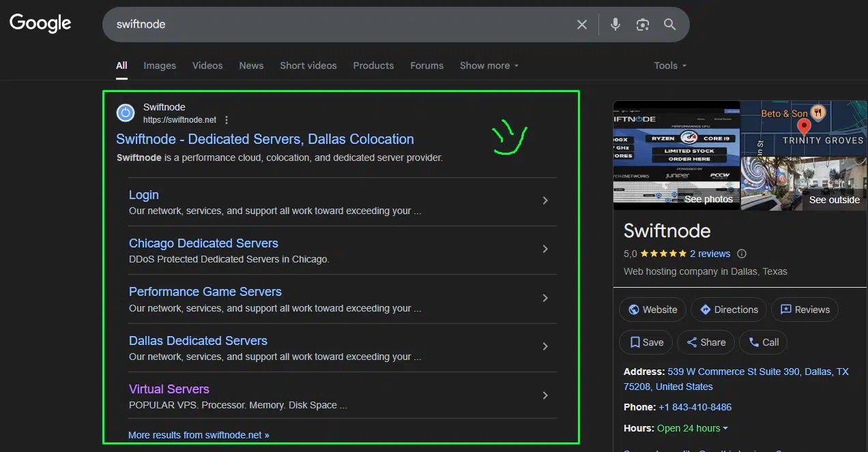Click the Share icon in knowledge panel

pos(692,342)
